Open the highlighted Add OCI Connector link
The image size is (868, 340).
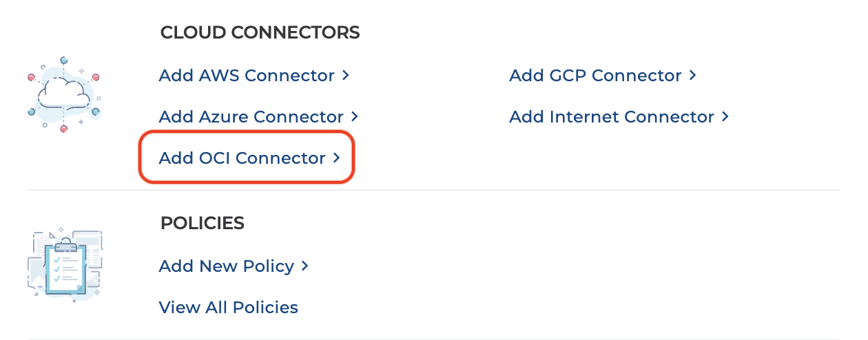pos(242,158)
